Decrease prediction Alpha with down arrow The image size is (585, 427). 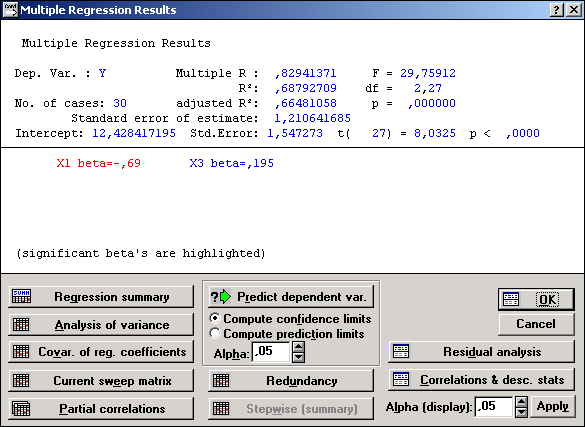(298, 357)
